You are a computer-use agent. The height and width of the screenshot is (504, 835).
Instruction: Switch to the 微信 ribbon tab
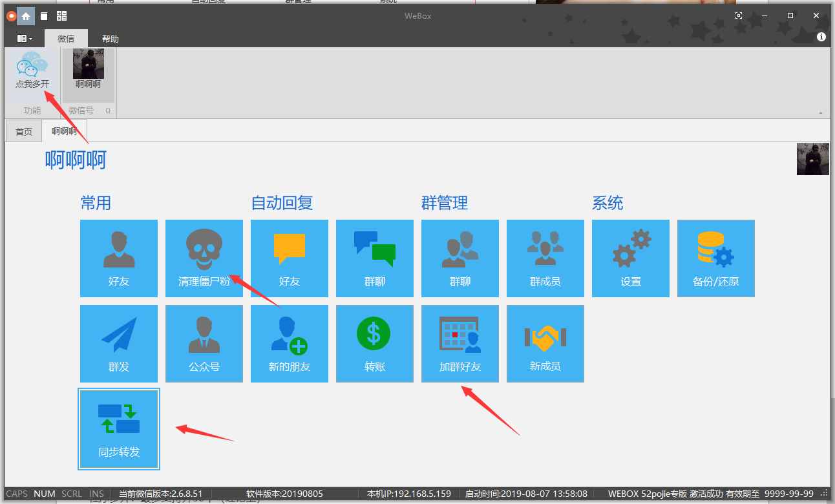(66, 39)
